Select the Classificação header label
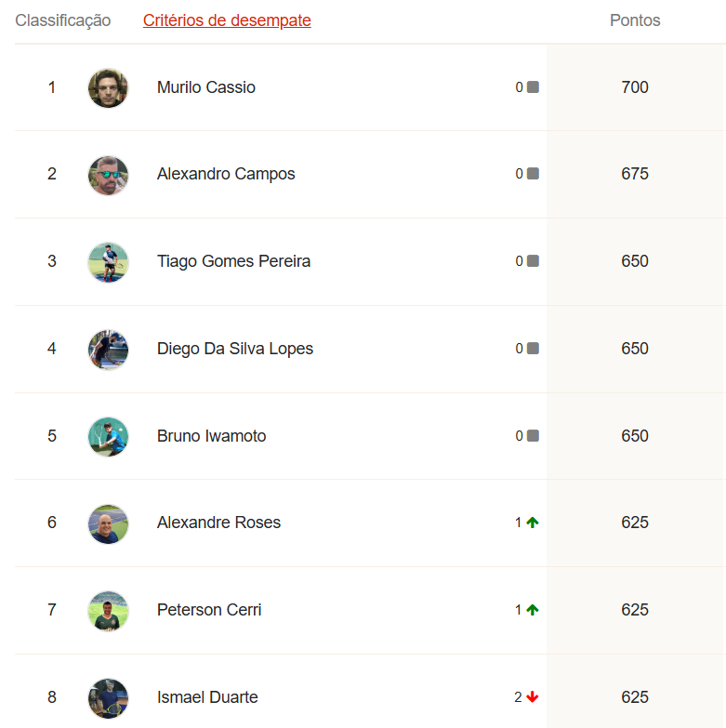This screenshot has height=728, width=726. [62, 20]
